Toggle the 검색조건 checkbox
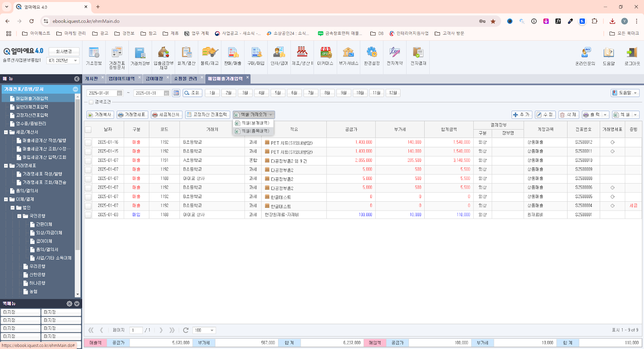The width and height of the screenshot is (644, 349). (x=91, y=102)
